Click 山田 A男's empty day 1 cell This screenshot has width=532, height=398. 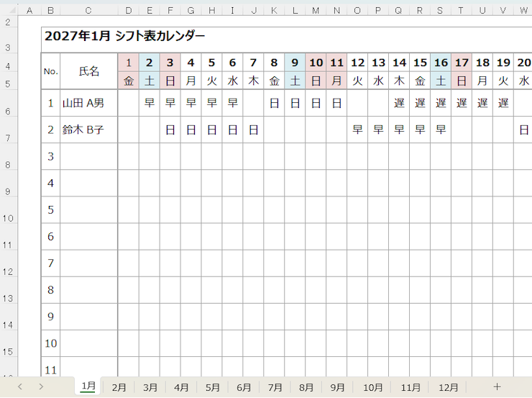point(128,103)
